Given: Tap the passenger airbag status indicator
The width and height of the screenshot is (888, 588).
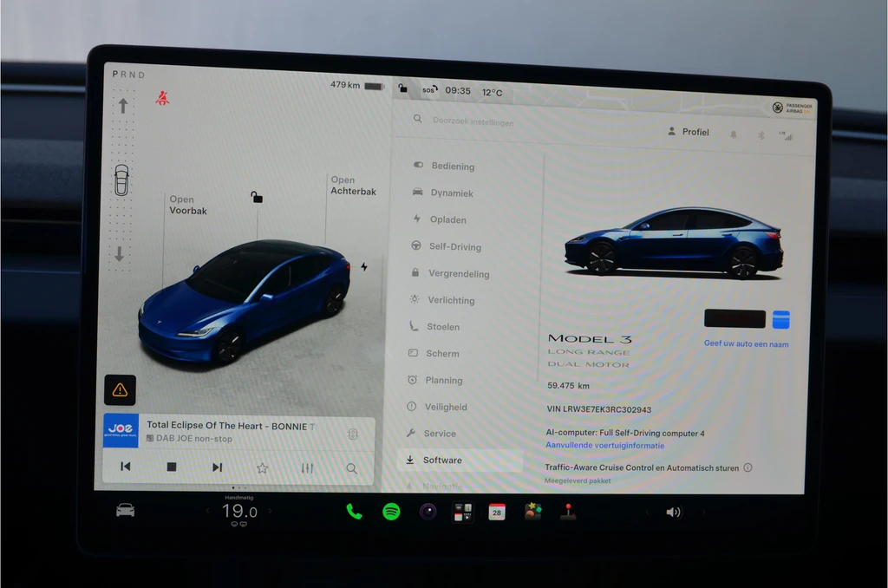Looking at the screenshot, I should pyautogui.click(x=793, y=108).
